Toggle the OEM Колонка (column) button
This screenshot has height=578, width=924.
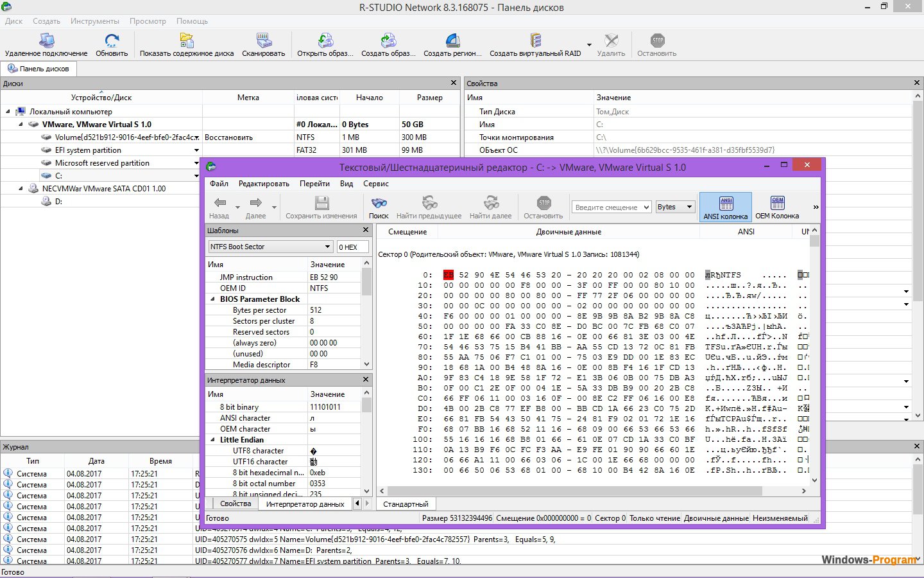point(777,207)
